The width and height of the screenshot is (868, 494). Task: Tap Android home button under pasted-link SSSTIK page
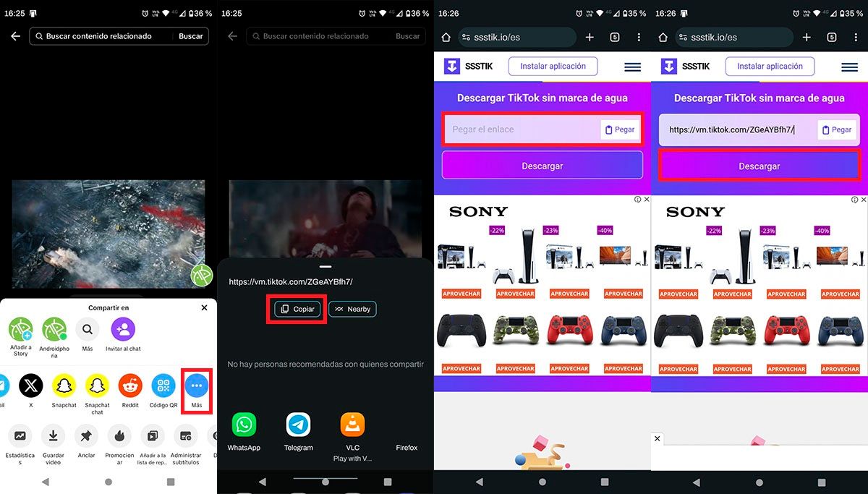759,482
